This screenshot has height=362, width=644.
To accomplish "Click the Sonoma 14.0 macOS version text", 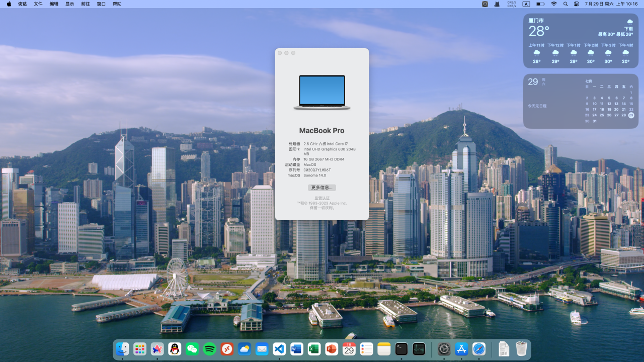I will (314, 175).
